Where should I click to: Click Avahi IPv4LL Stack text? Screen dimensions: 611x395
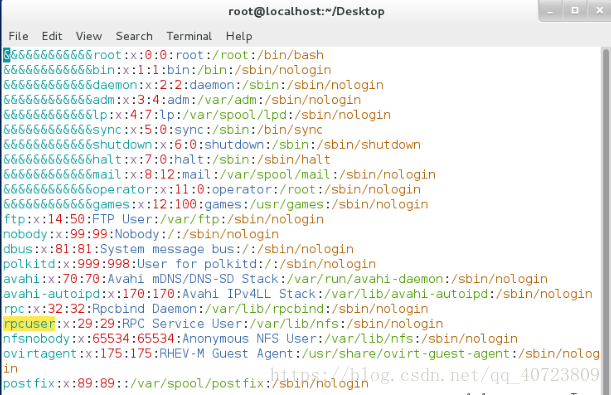249,294
